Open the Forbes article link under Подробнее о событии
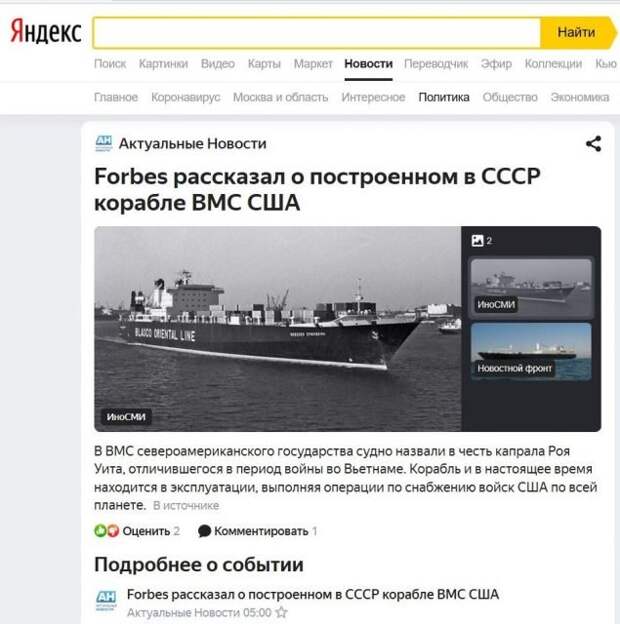 point(312,594)
